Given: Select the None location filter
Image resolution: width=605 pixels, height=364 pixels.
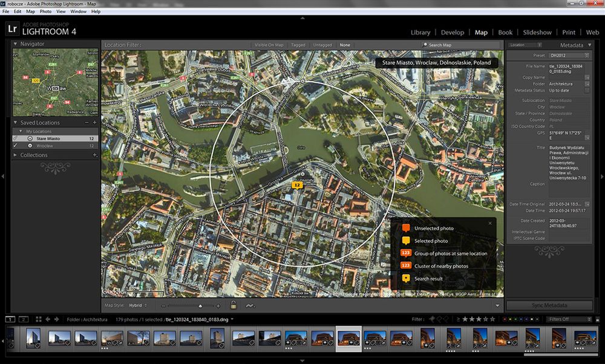Looking at the screenshot, I should (x=345, y=45).
